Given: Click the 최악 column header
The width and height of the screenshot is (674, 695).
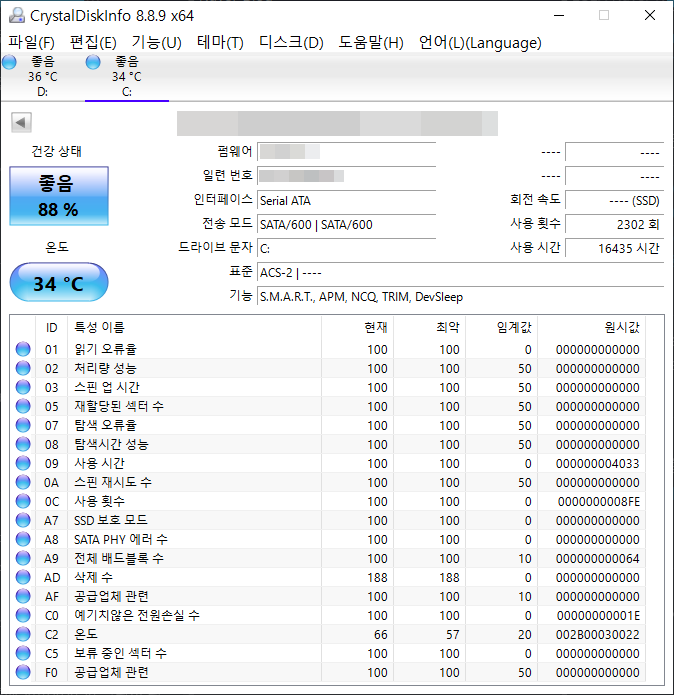Looking at the screenshot, I should [x=429, y=327].
